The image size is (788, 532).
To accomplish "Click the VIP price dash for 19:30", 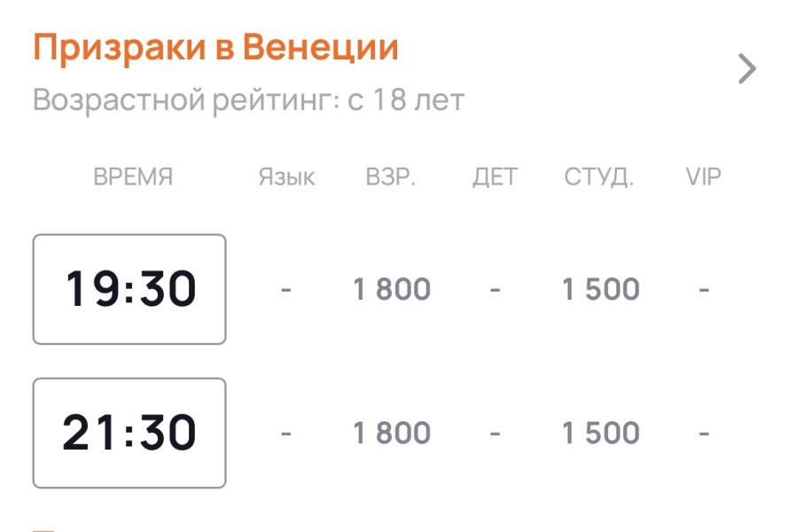I will click(x=704, y=289).
